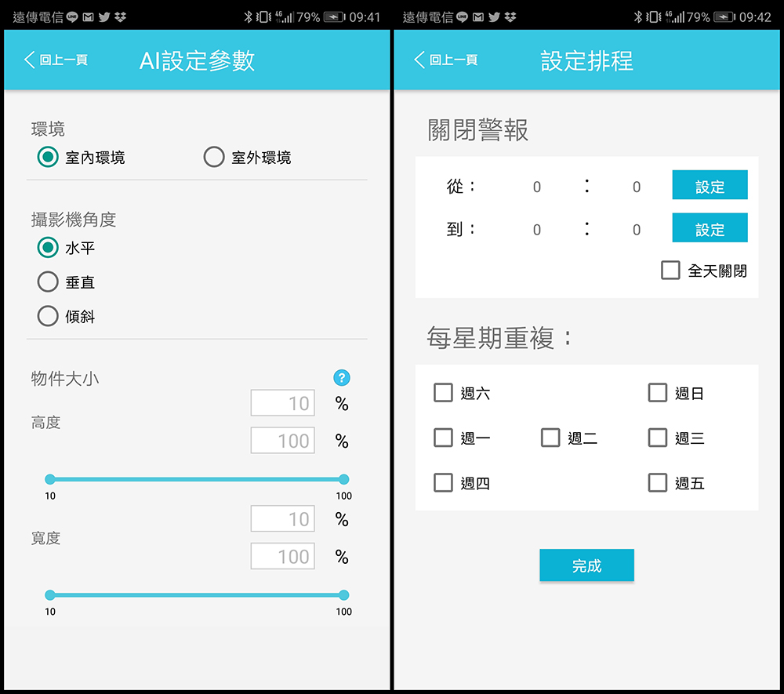The image size is (784, 694).
Task: Click right handle of 寬度 slider
Action: click(x=343, y=595)
